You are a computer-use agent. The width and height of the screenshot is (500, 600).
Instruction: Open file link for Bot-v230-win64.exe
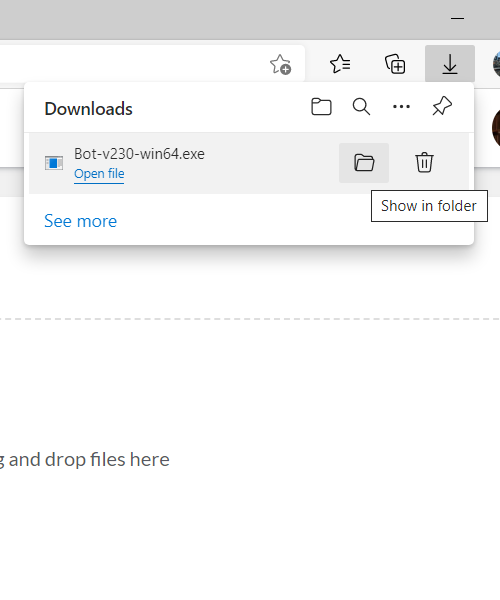point(99,174)
